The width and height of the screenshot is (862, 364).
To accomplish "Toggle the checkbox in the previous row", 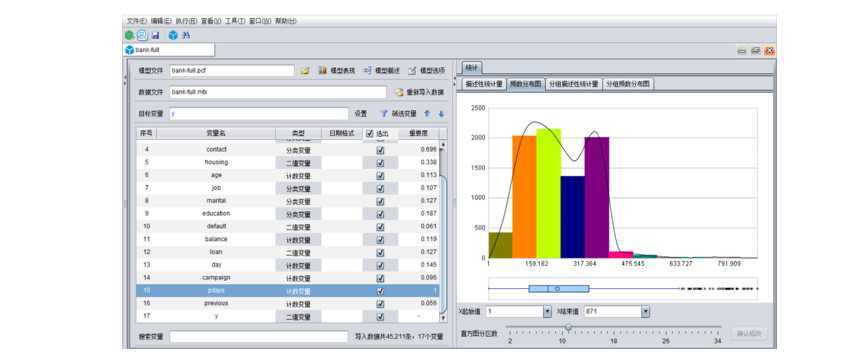I will pos(380,304).
